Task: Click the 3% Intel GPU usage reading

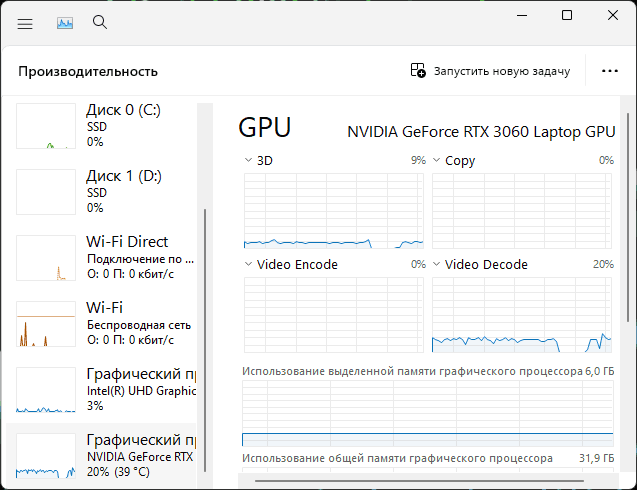Action: (95, 405)
